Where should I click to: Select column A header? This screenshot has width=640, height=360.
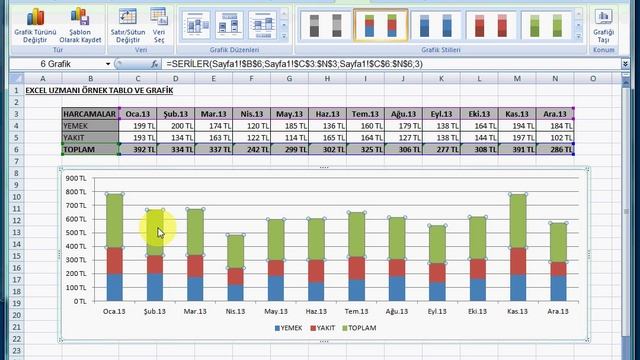point(43,78)
